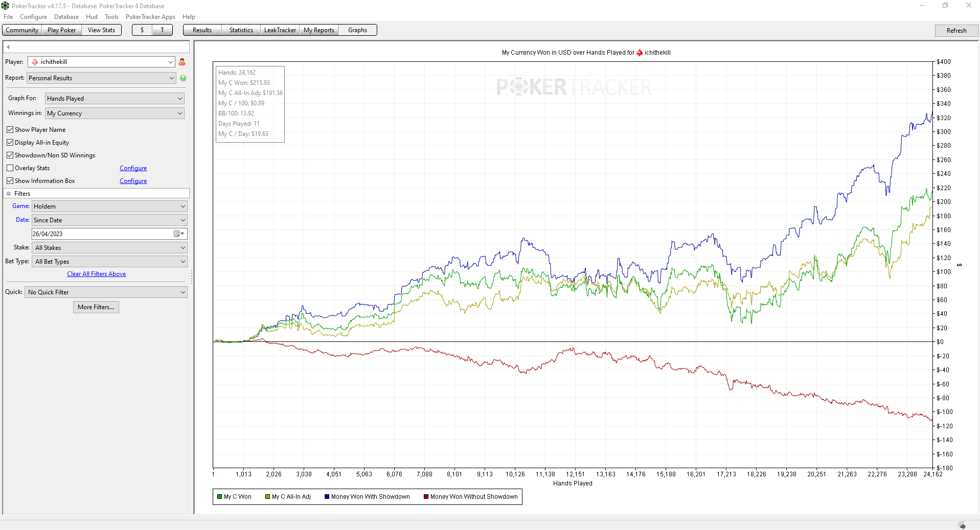This screenshot has width=980, height=530.
Task: Collapse the Filters section toggle icon
Action: (x=9, y=194)
